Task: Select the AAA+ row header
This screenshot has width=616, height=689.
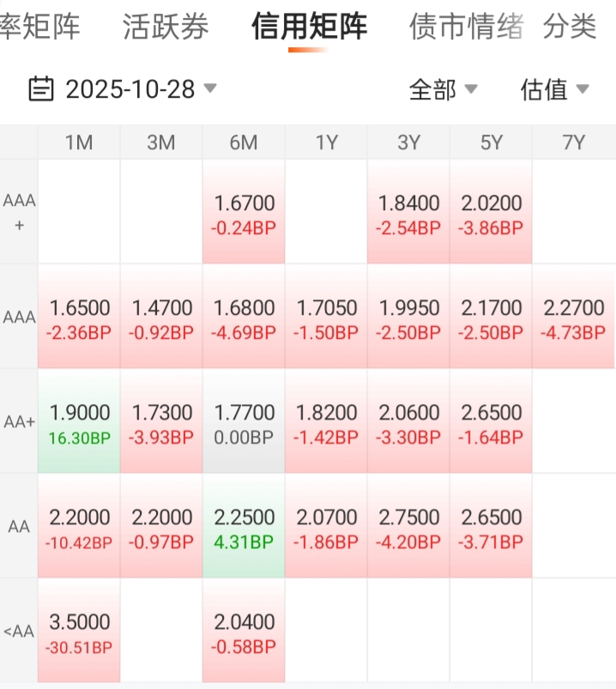Action: (19, 212)
